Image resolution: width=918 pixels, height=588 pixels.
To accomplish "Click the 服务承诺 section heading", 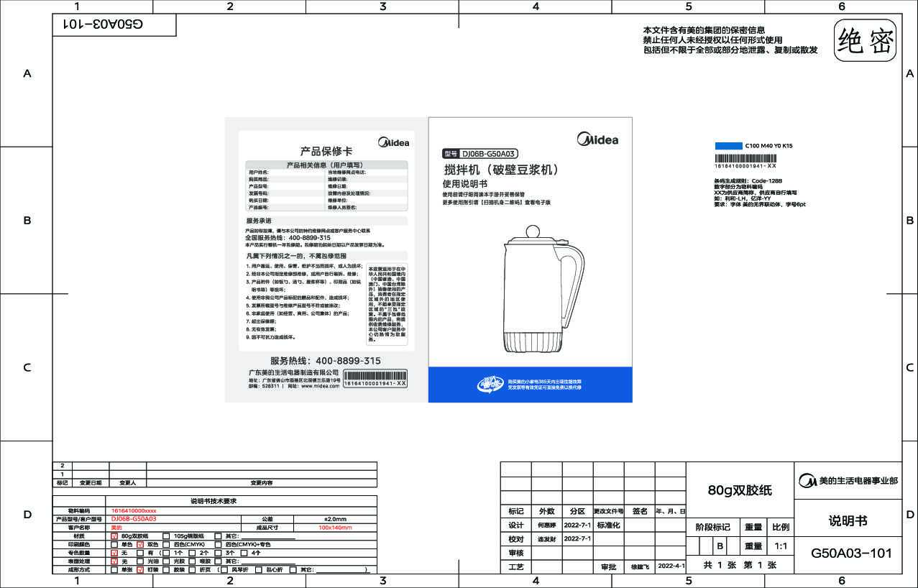I will tap(259, 221).
